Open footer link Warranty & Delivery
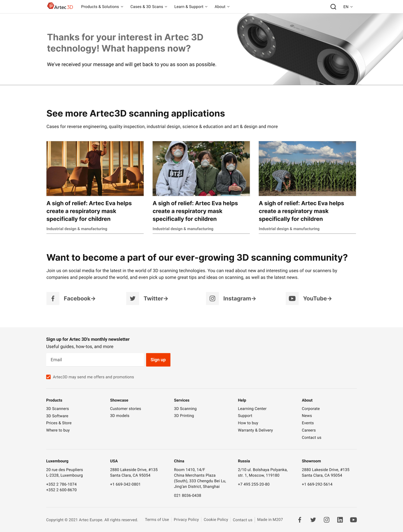Image resolution: width=403 pixels, height=532 pixels. click(255, 430)
